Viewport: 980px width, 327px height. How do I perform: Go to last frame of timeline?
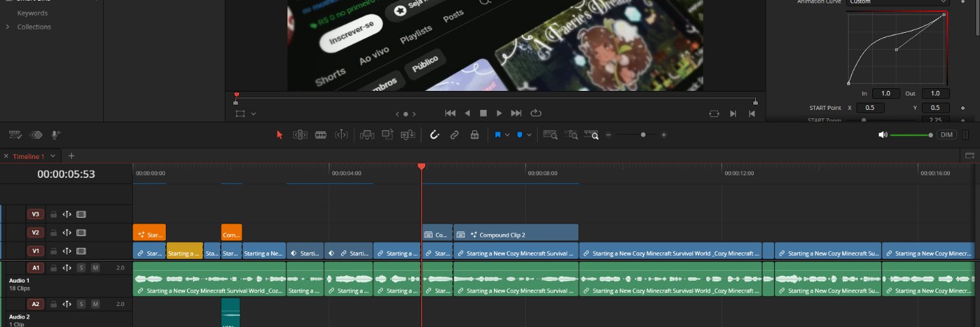click(516, 113)
